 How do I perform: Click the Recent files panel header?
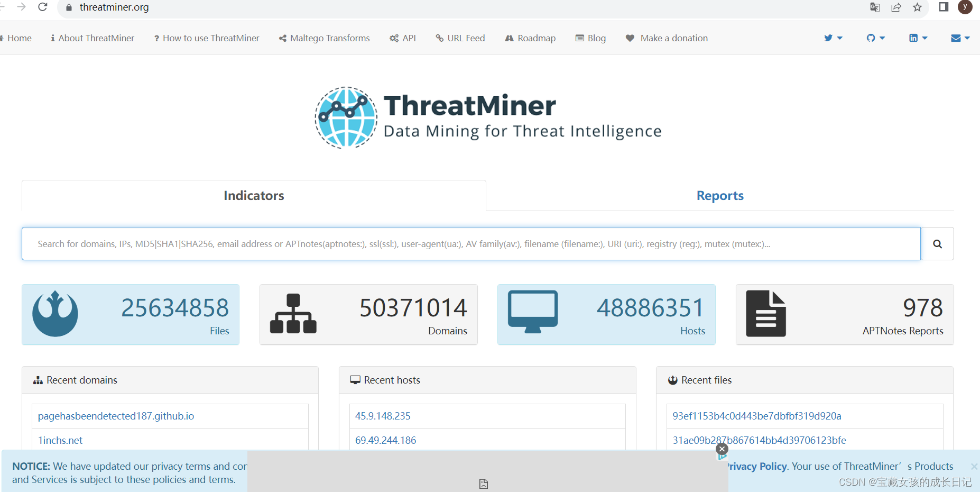[x=805, y=380]
